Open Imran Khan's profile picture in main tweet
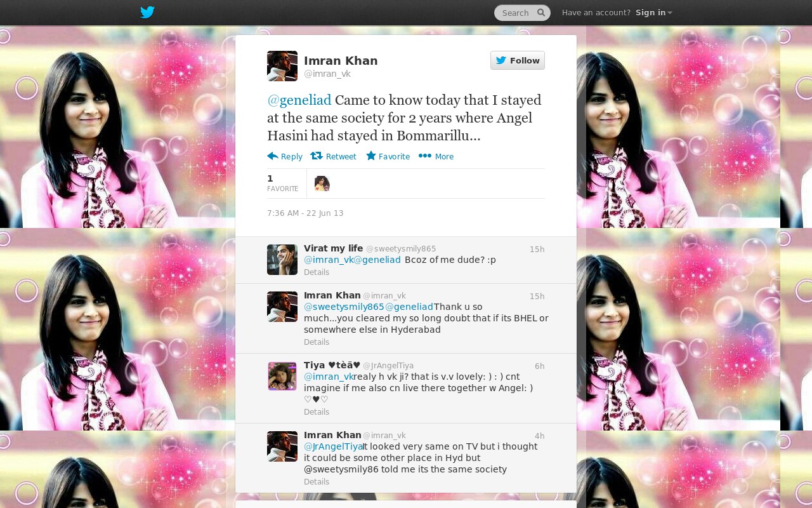The width and height of the screenshot is (812, 508). [282, 66]
